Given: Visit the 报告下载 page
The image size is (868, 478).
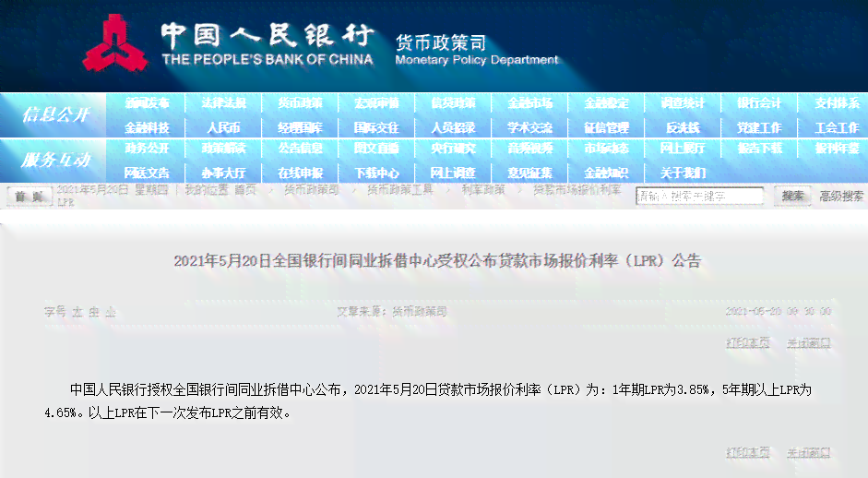Looking at the screenshot, I should [x=759, y=149].
